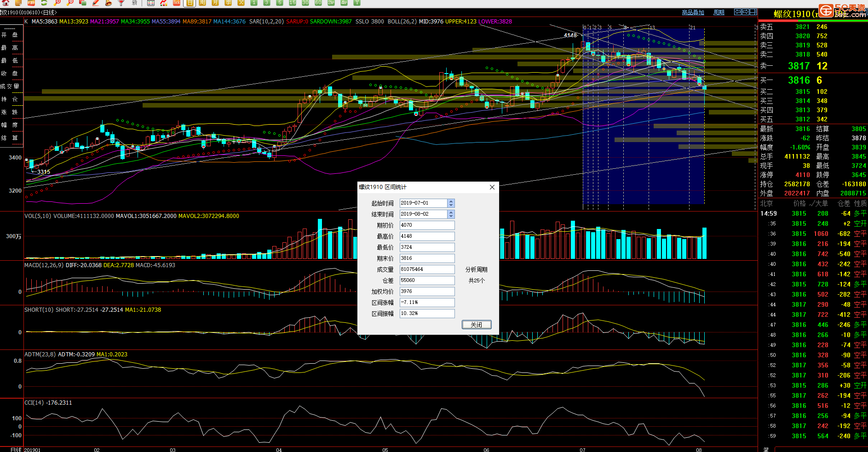Click the 14:59 tick trade row

point(812,214)
